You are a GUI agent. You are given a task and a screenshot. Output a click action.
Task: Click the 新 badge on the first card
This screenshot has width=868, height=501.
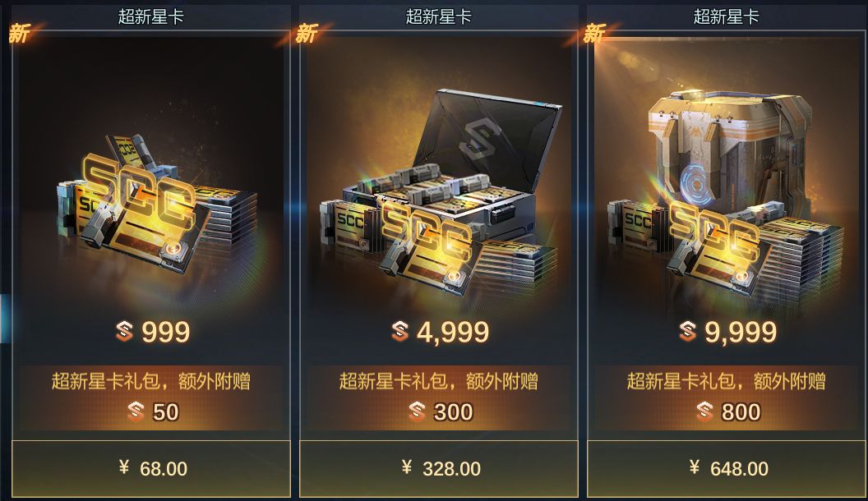(x=19, y=34)
